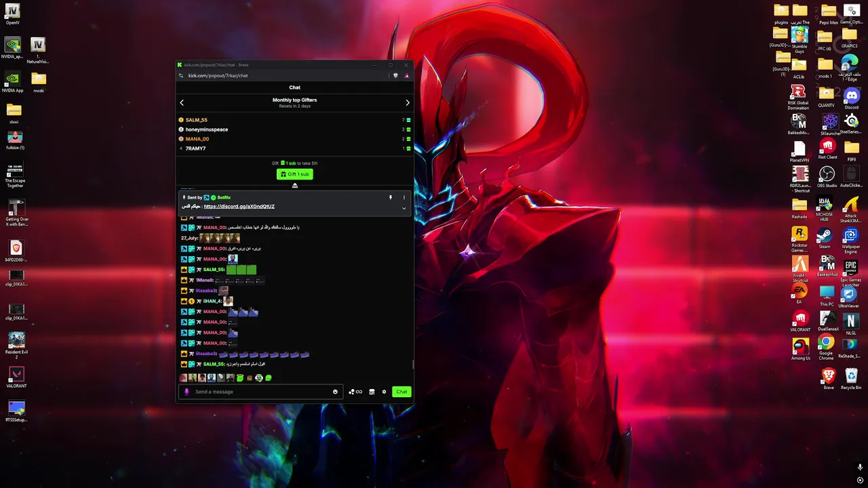Viewport: 868px width, 488px height.
Task: Open the discord.gg invite link
Action: tap(239, 206)
